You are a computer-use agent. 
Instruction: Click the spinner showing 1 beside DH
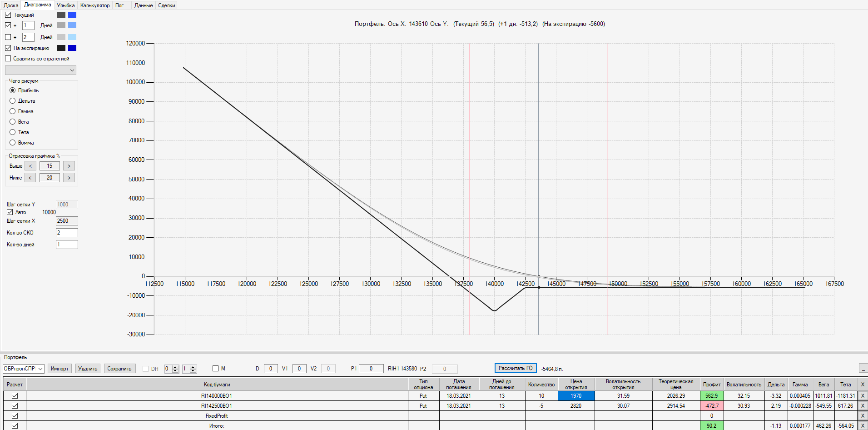click(x=189, y=369)
